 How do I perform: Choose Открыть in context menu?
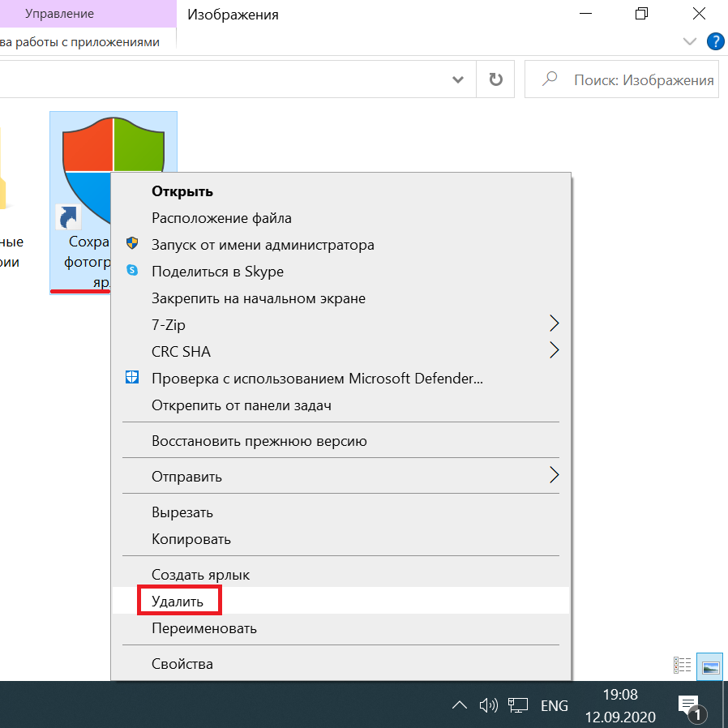point(340,191)
